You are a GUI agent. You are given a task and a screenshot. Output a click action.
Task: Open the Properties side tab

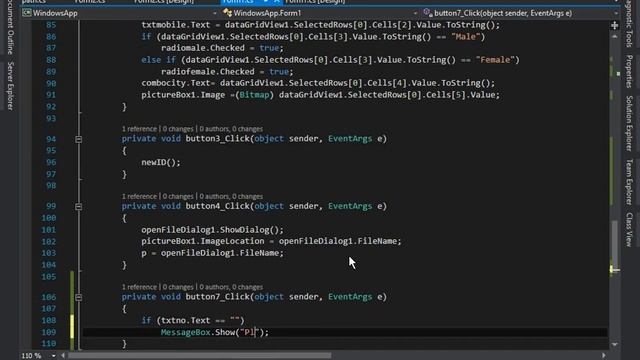point(629,71)
